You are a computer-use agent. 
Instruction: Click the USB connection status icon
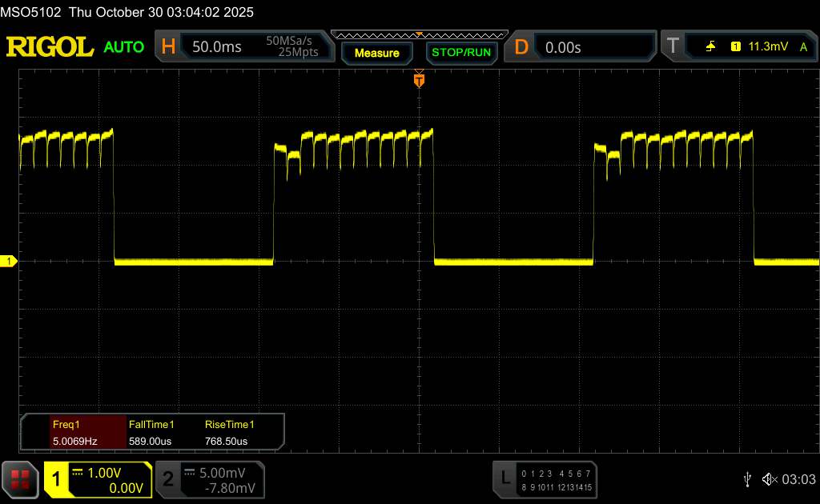coord(747,478)
